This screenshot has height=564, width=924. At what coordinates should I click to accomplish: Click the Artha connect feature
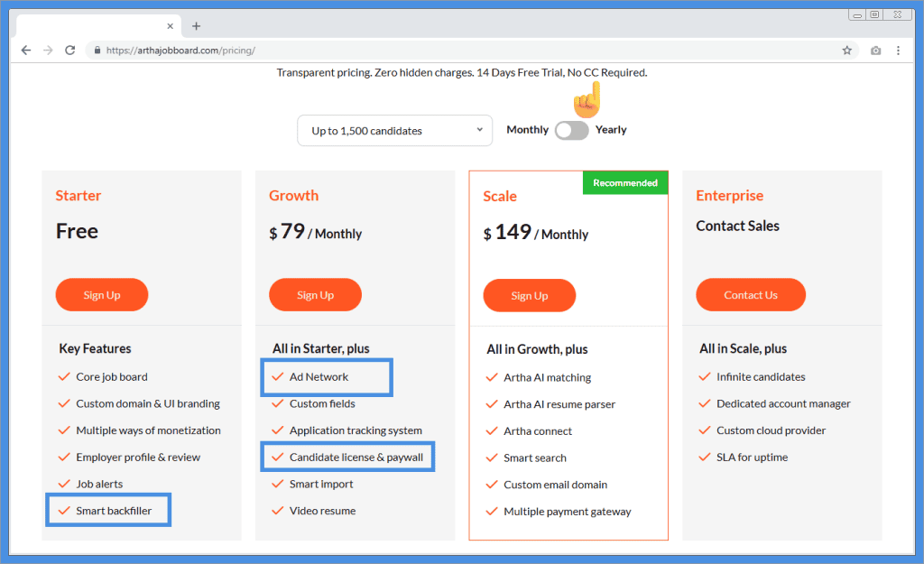pos(538,430)
